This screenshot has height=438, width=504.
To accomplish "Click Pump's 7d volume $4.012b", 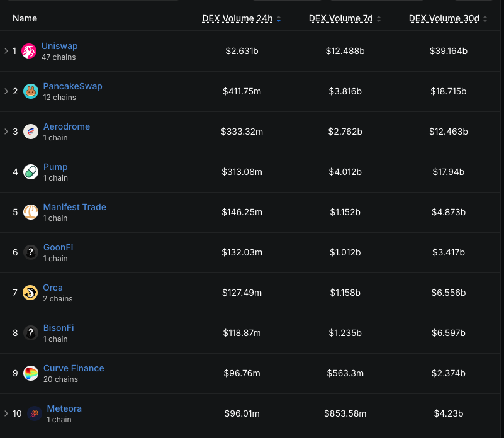I will pos(345,172).
